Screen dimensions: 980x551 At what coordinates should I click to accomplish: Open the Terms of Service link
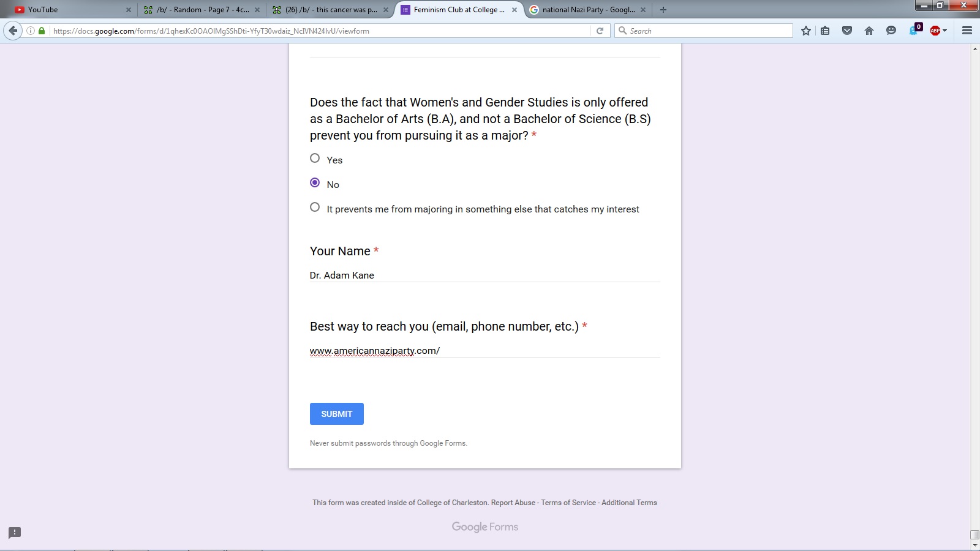point(568,503)
